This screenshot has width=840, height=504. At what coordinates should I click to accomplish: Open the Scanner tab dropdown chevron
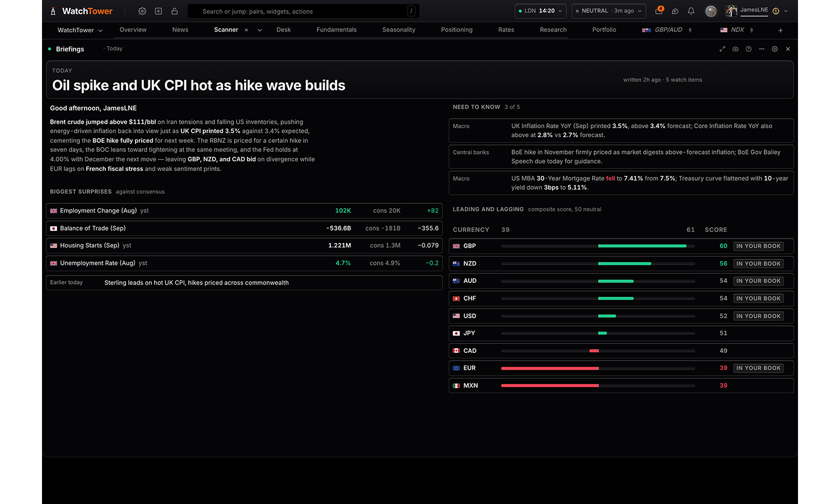(260, 30)
